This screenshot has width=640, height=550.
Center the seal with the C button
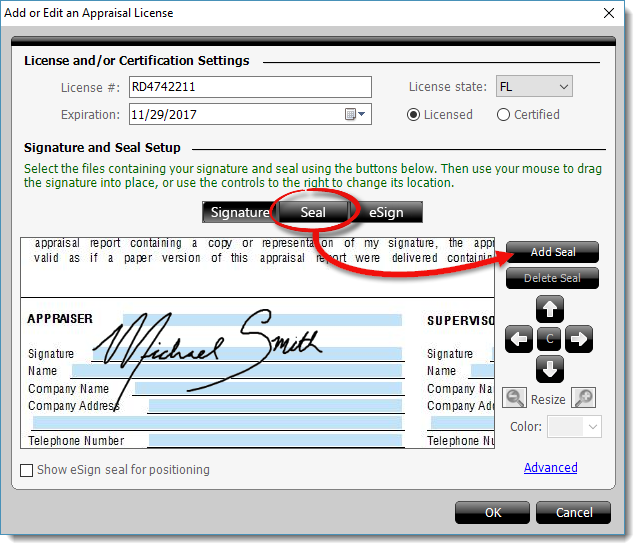[549, 339]
